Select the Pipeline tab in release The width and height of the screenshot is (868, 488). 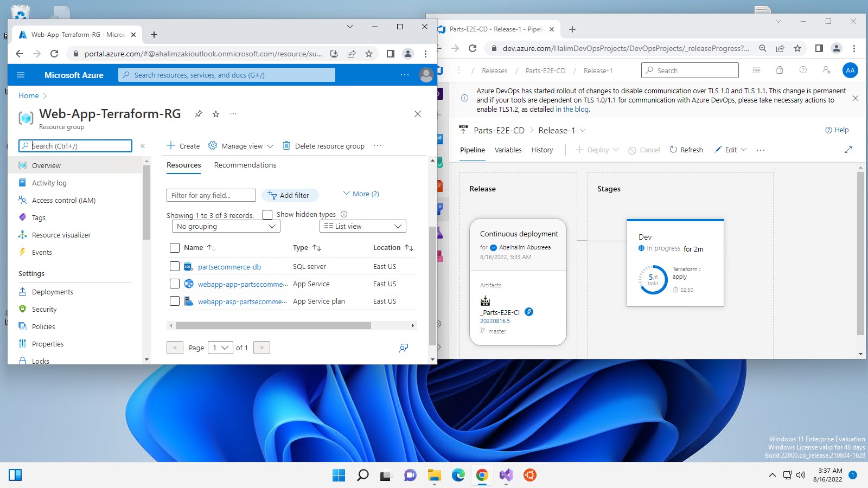(473, 150)
